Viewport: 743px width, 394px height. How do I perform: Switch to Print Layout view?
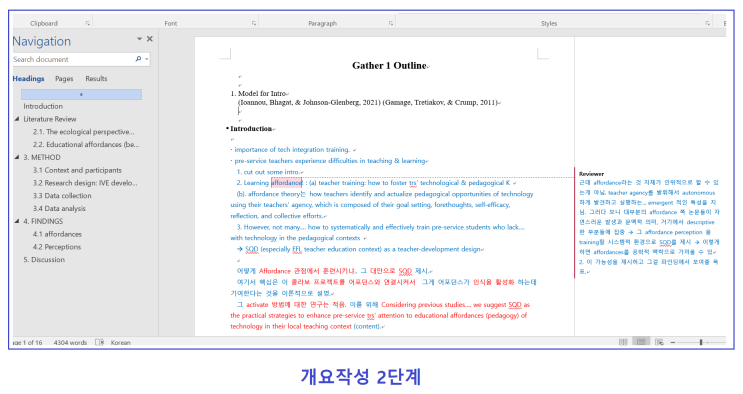click(x=641, y=342)
